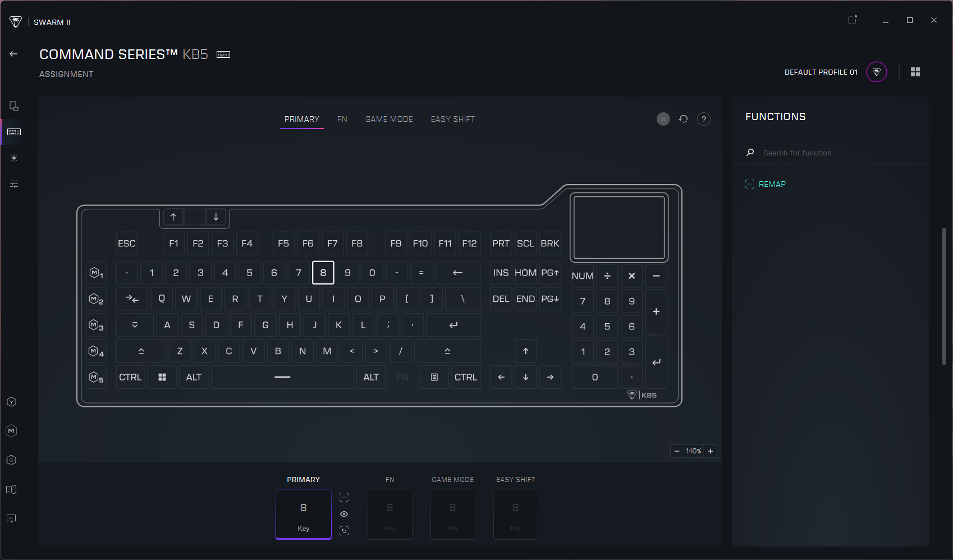Select the F12 key
This screenshot has width=953, height=560.
(x=470, y=244)
